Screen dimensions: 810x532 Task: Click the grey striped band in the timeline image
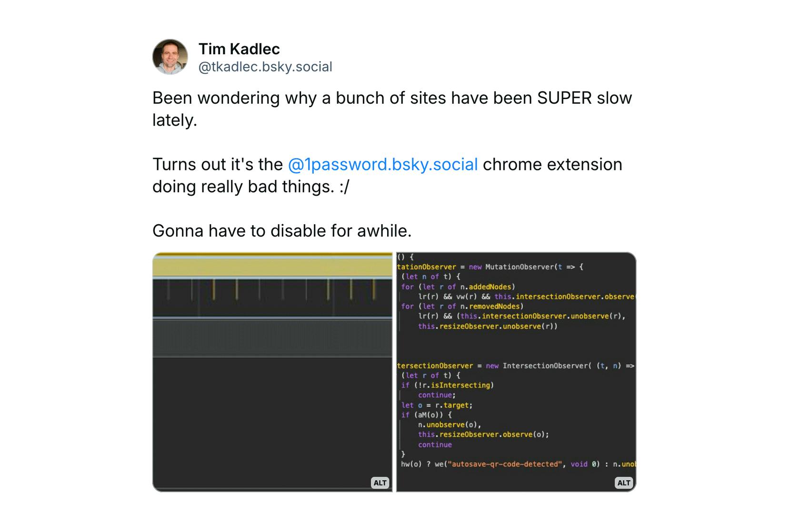272,338
